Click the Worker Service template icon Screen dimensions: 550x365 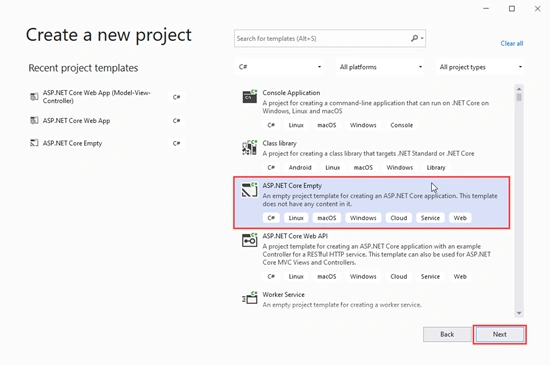pyautogui.click(x=249, y=298)
